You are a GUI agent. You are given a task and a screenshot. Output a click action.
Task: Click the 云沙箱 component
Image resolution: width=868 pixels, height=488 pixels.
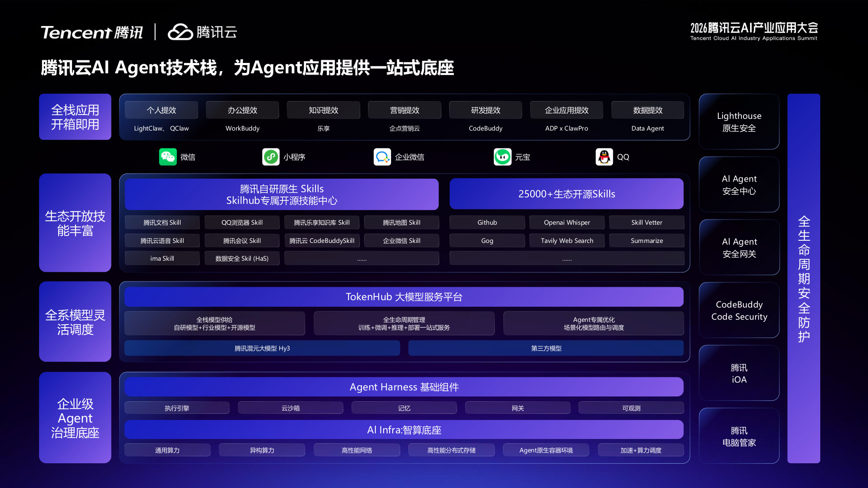(x=290, y=408)
